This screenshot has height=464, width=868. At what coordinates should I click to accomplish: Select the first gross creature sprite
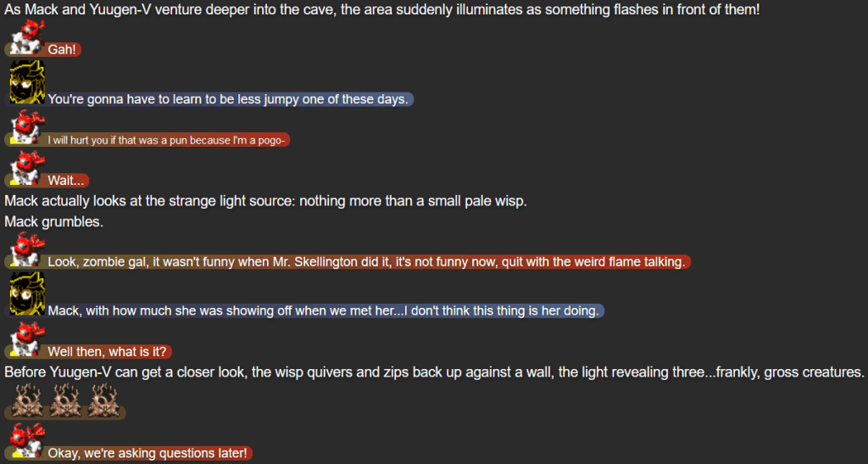tap(25, 399)
